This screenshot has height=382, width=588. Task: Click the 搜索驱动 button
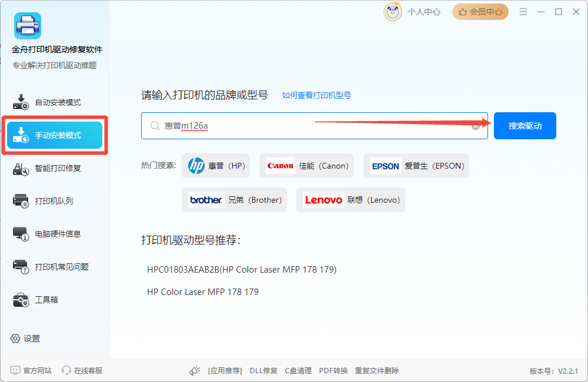click(x=525, y=126)
